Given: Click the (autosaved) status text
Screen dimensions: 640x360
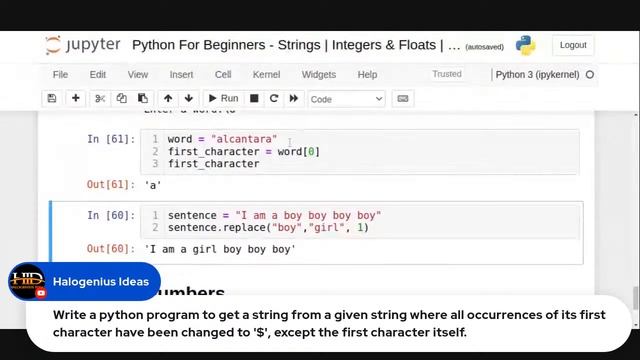Looking at the screenshot, I should tap(484, 47).
